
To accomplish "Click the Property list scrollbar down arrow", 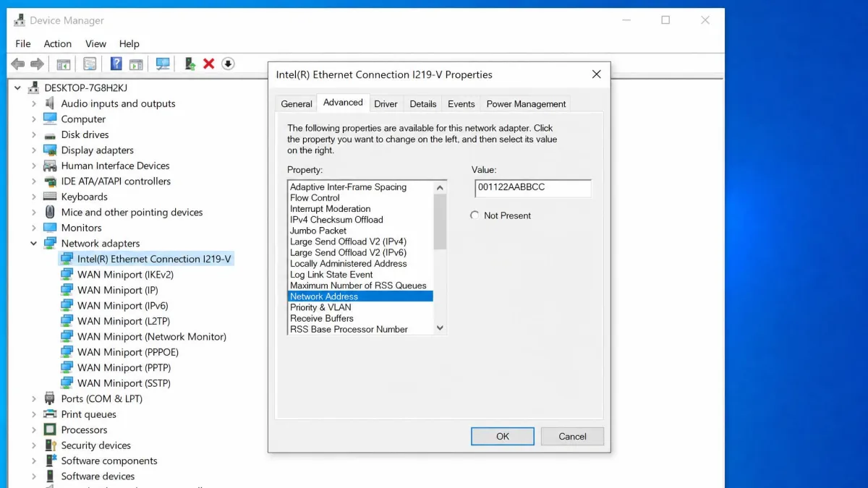I will (x=440, y=328).
